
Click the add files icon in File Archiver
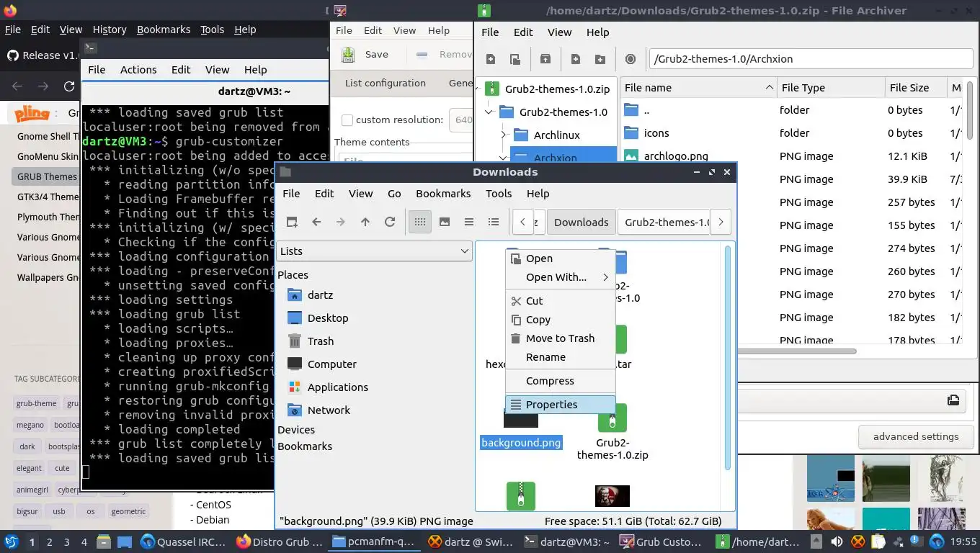(x=576, y=59)
